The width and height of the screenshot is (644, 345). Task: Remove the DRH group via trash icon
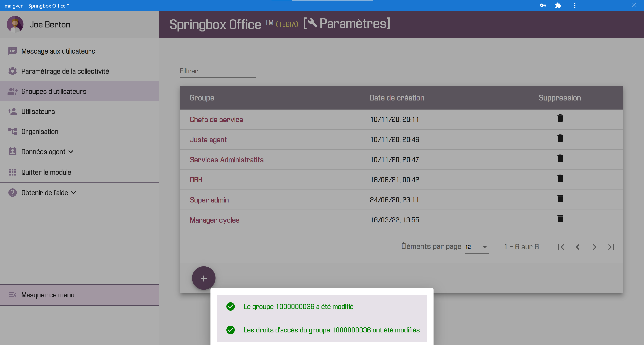click(560, 179)
